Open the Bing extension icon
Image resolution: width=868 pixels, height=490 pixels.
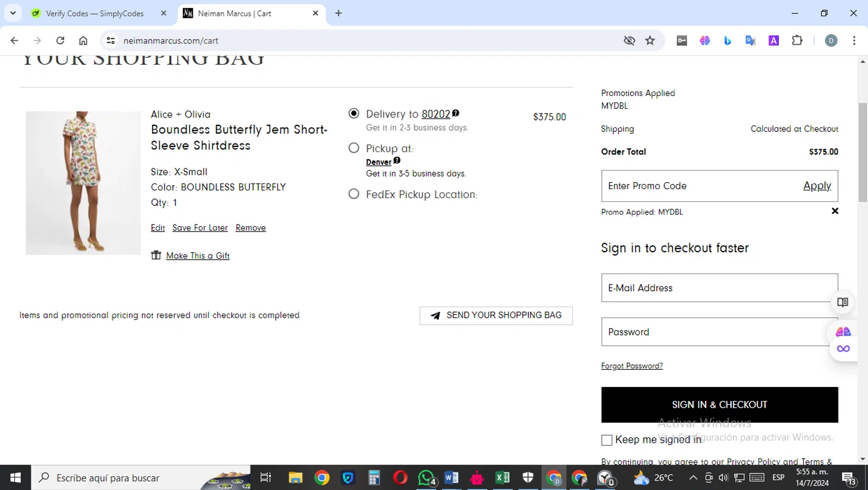[x=727, y=40]
